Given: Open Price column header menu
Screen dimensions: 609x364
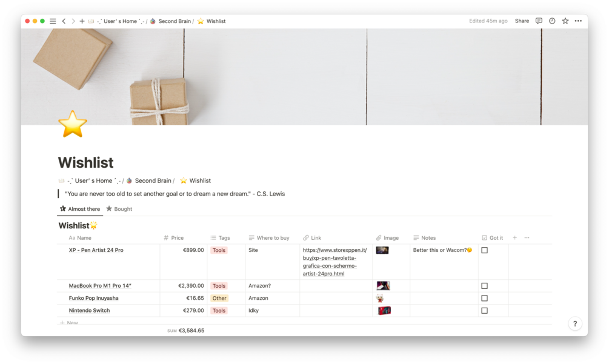Looking at the screenshot, I should [174, 238].
